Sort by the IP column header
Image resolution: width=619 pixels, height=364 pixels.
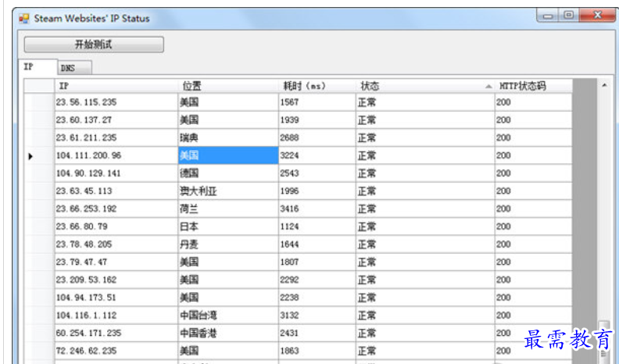click(x=116, y=86)
